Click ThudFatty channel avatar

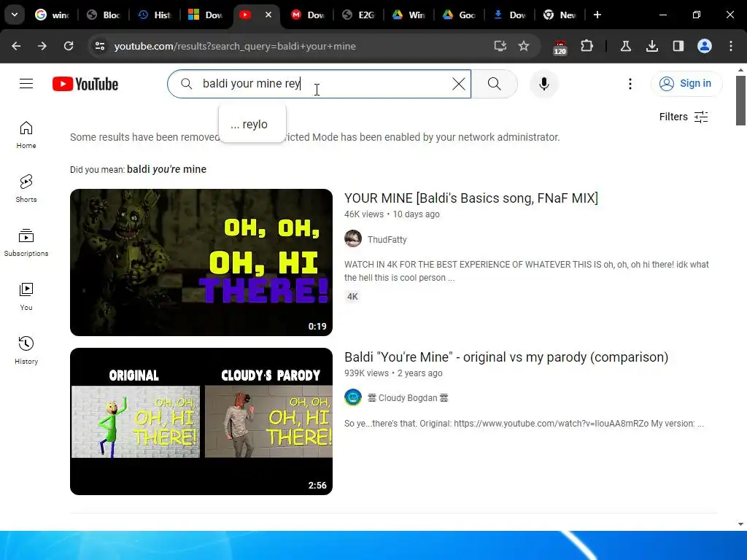[353, 238]
